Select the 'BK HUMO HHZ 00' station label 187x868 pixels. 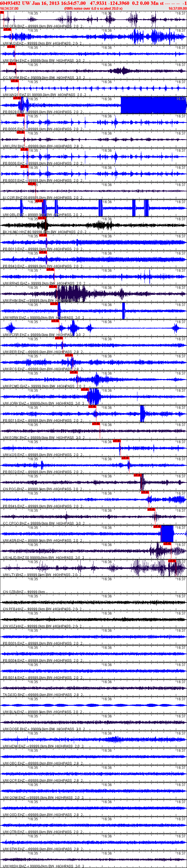[x=17, y=232]
